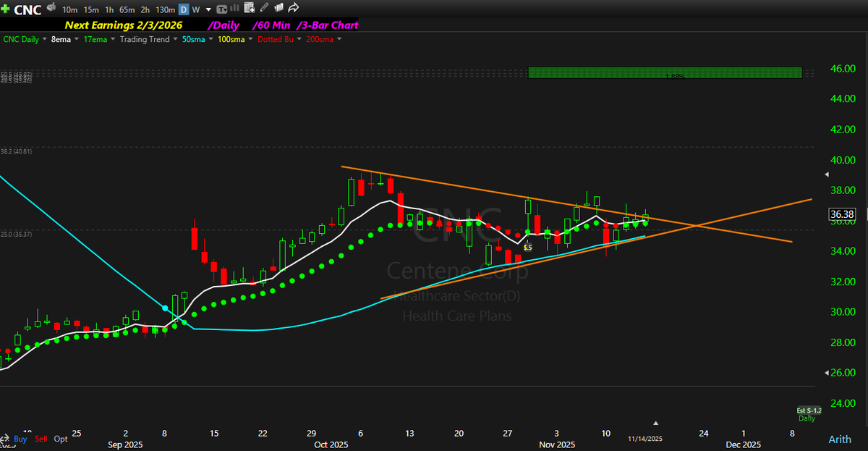Click the Nov 2025 date axis label
The width and height of the screenshot is (868, 451).
557,444
